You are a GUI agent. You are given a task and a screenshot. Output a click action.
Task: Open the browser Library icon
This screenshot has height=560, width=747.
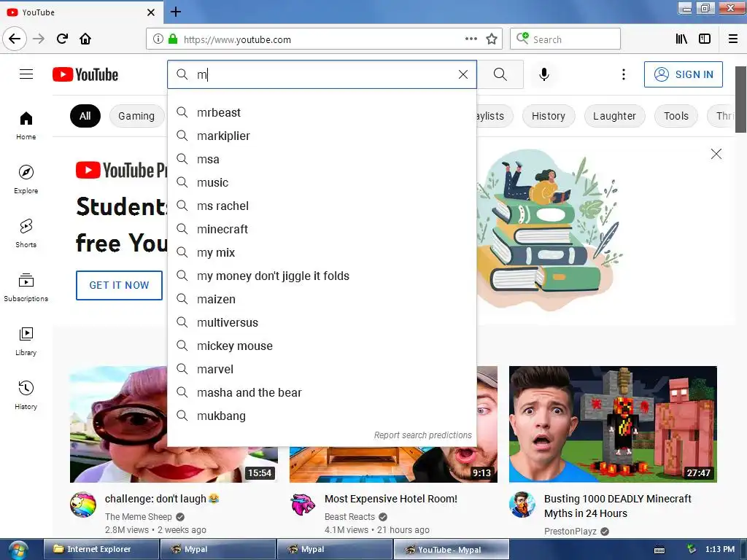point(682,39)
